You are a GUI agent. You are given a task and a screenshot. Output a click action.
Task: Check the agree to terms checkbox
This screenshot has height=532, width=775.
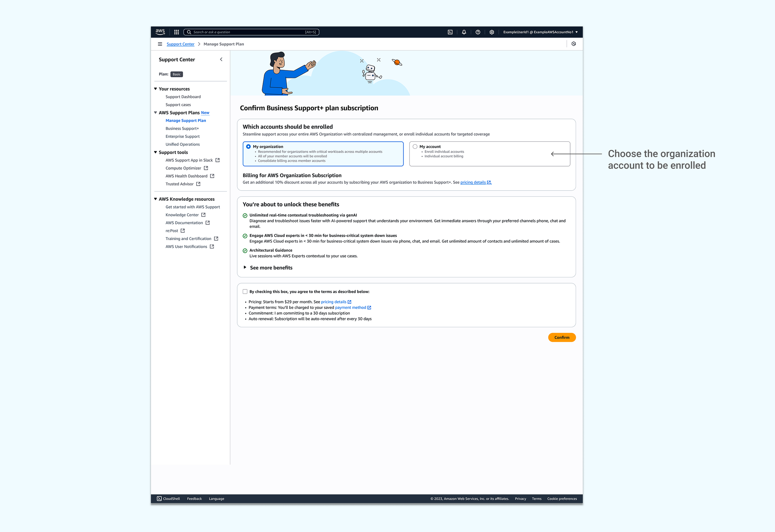[x=245, y=292]
